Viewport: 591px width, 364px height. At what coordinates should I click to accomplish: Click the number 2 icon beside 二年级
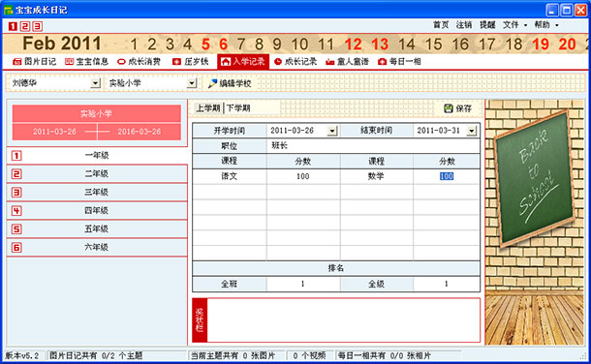16,174
